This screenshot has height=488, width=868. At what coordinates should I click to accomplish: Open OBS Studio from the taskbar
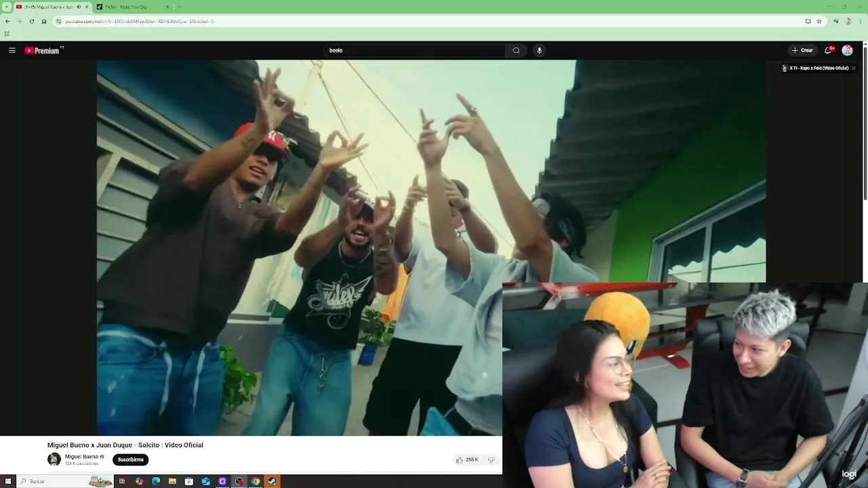pos(239,481)
